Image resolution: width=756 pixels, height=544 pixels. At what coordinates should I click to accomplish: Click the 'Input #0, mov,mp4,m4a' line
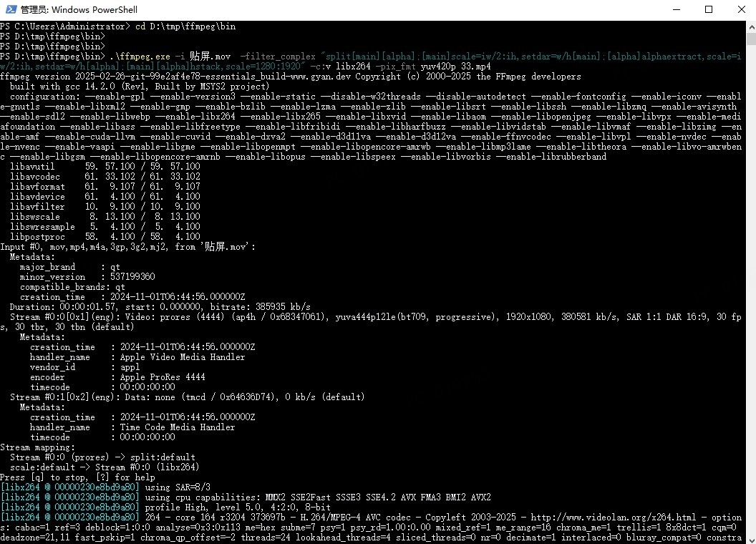127,247
